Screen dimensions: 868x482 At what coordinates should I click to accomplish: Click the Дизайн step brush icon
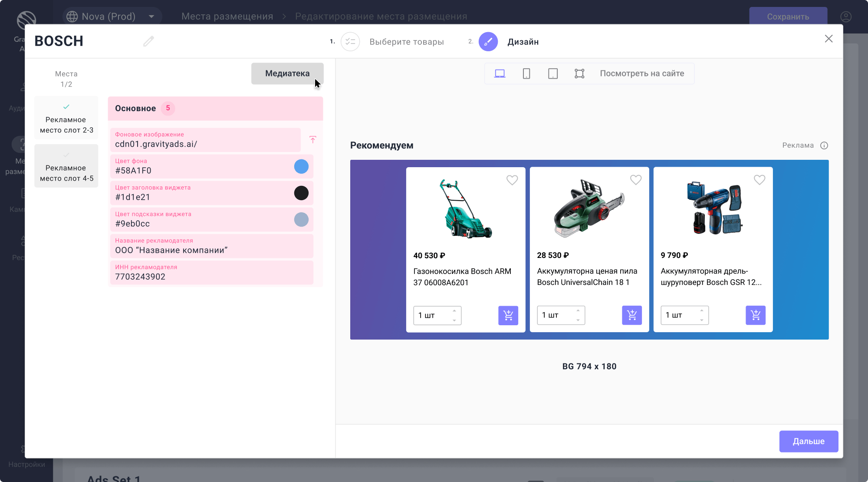coord(488,42)
